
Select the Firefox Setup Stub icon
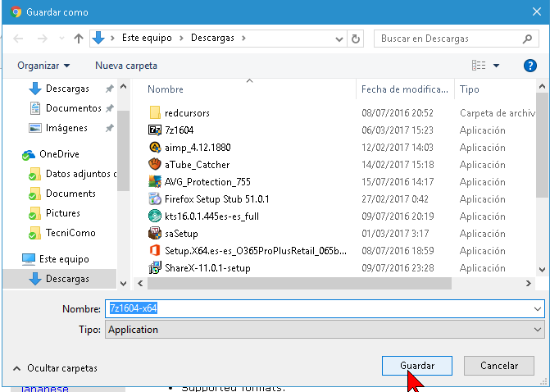point(155,199)
